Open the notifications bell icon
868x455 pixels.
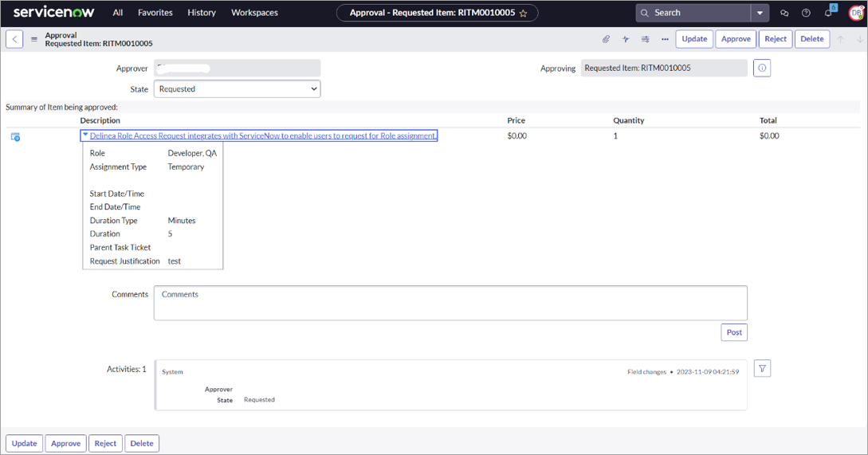tap(828, 13)
